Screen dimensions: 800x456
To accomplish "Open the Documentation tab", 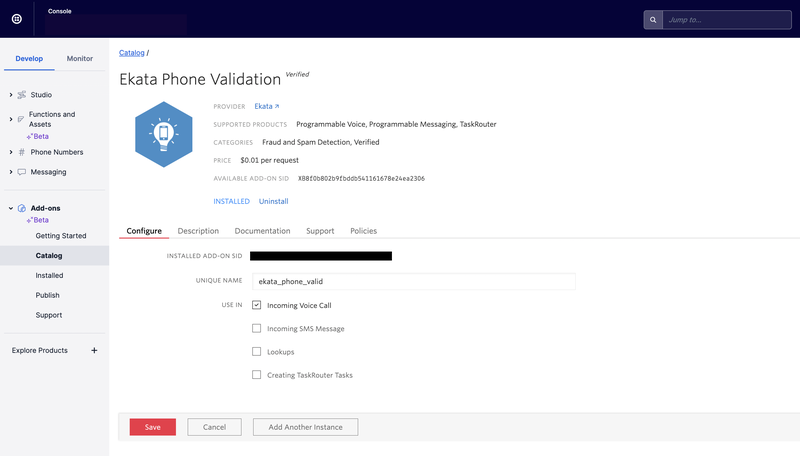I will click(x=262, y=231).
